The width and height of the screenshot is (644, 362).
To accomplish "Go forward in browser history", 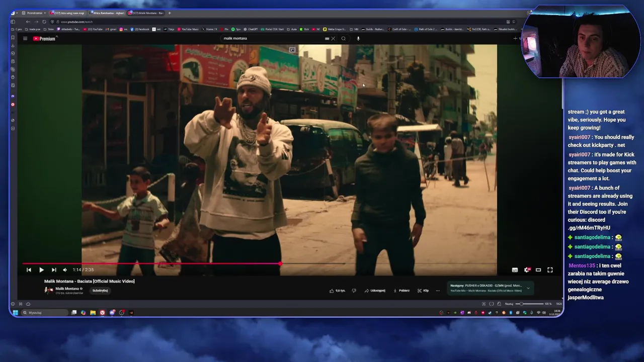I will pos(36,22).
